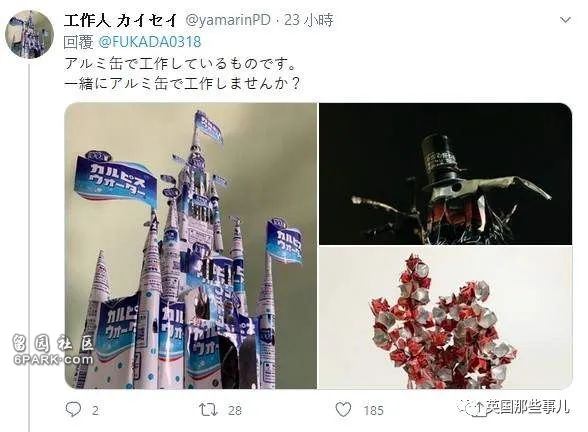588x432 pixels.
Task: Open the red can flower sculpture photo
Action: click(446, 318)
